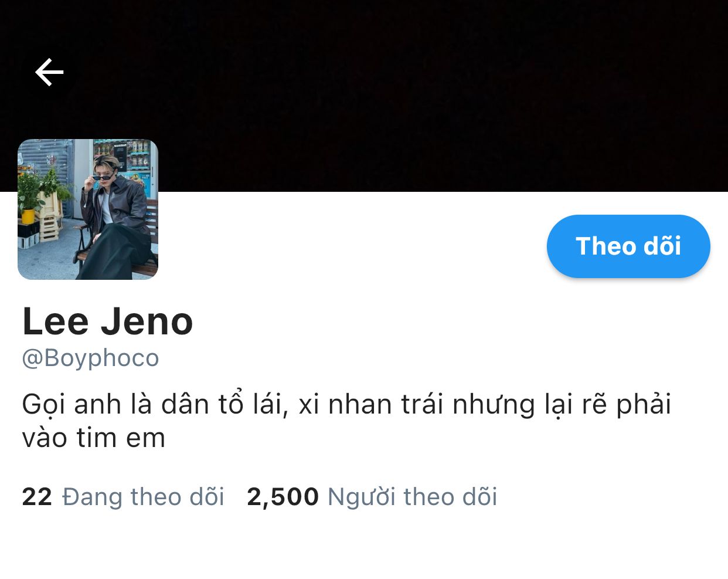728x579 pixels.
Task: Tap the bio line starting with Gọi anh
Action: coord(346,404)
